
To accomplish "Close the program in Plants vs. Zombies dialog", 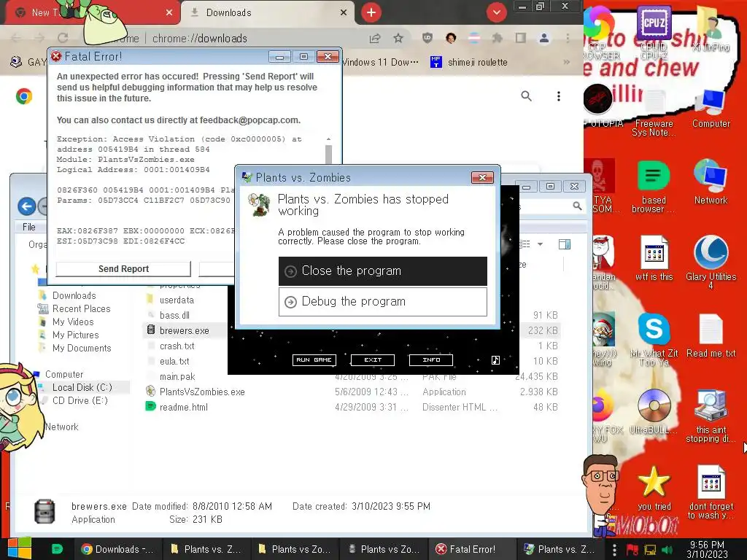I will click(382, 271).
